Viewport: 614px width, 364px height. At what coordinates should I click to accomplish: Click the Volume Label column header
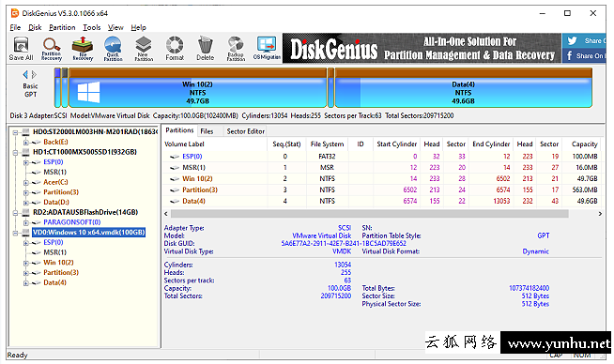coord(215,144)
